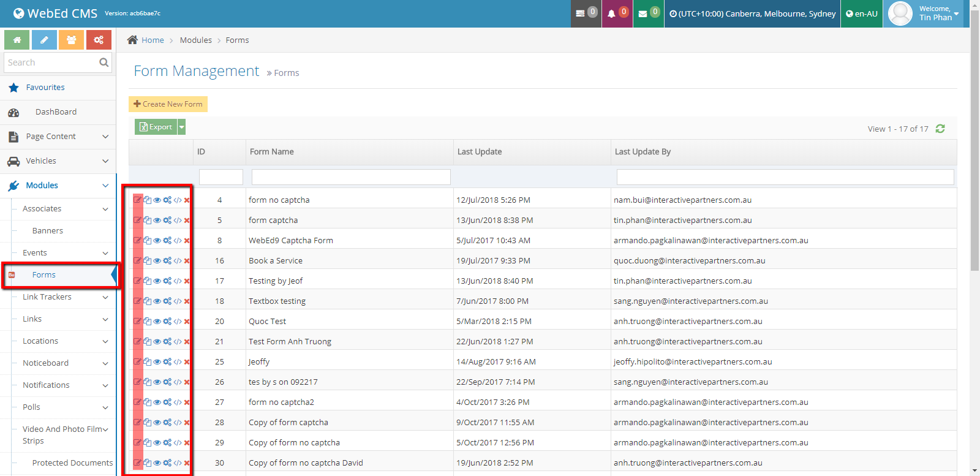View the Jeoffy form via eye icon

[x=157, y=362]
